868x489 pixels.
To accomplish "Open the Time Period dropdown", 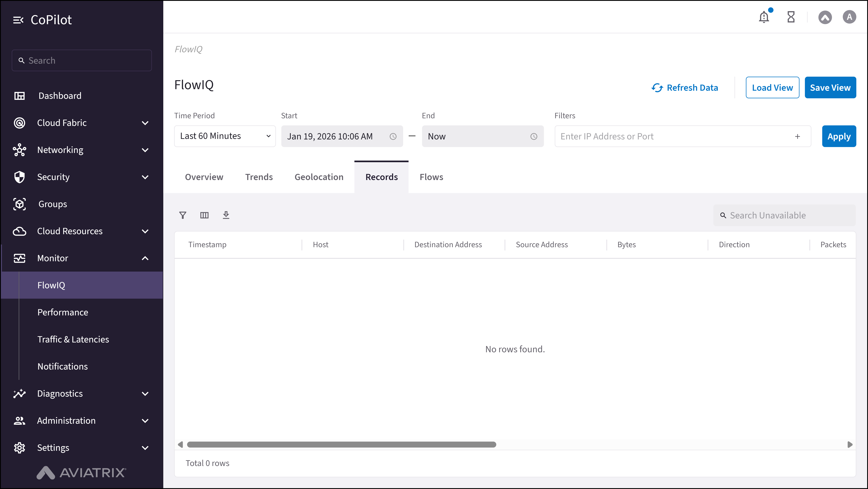I will [x=225, y=136].
